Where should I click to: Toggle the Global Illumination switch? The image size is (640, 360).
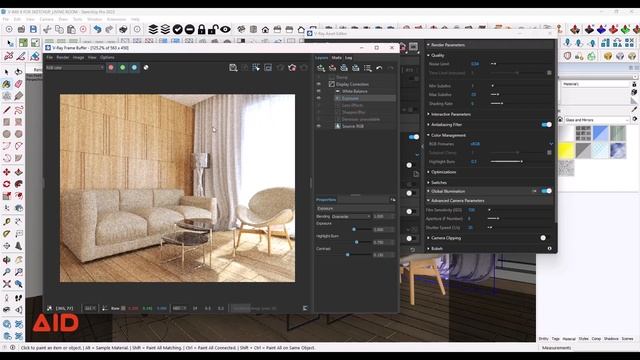tap(546, 191)
